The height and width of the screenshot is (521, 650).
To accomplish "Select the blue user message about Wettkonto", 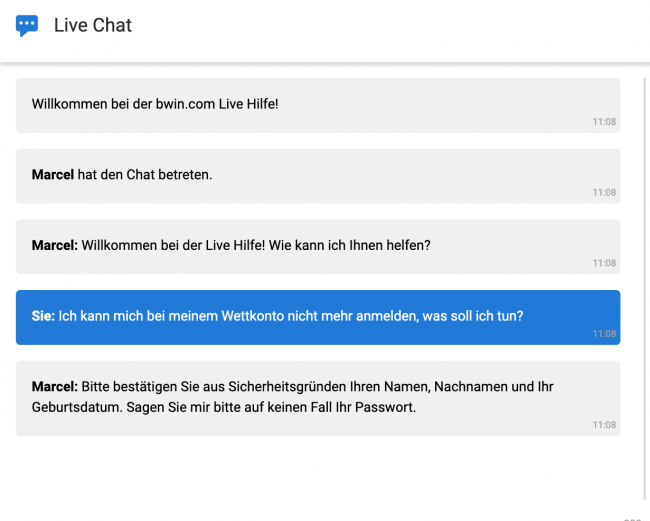I will click(318, 317).
